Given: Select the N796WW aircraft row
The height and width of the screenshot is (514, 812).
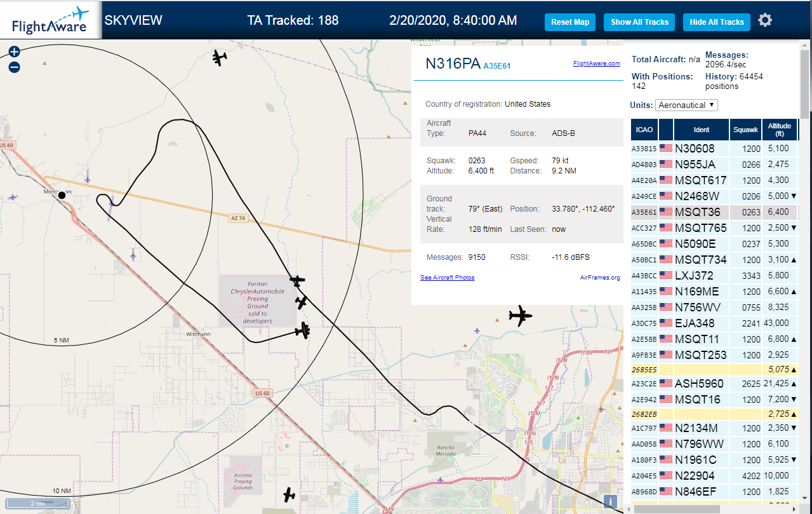Looking at the screenshot, I should coord(714,444).
